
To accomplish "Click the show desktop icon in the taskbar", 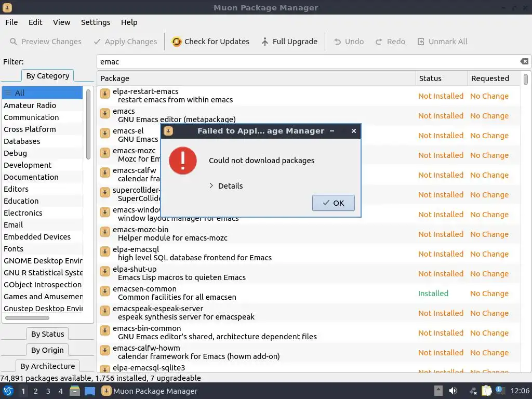I will pyautogui.click(x=90, y=391).
